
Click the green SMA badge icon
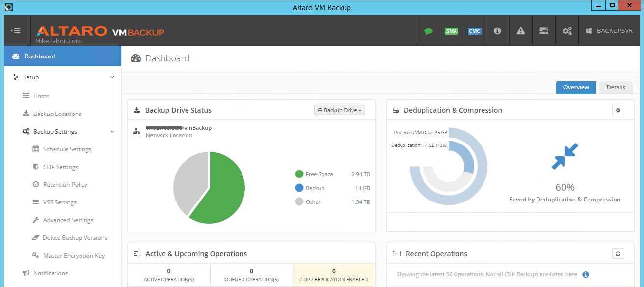coord(451,31)
